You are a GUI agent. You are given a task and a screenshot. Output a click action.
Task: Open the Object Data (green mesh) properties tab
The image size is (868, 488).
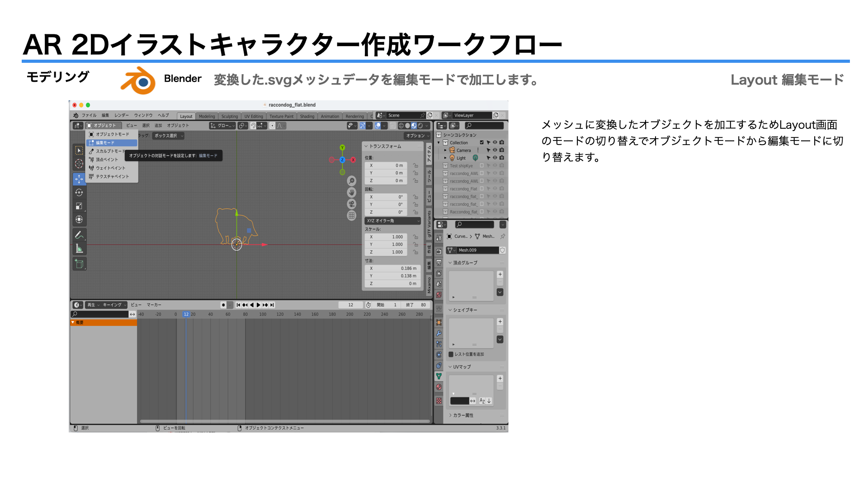(x=439, y=376)
